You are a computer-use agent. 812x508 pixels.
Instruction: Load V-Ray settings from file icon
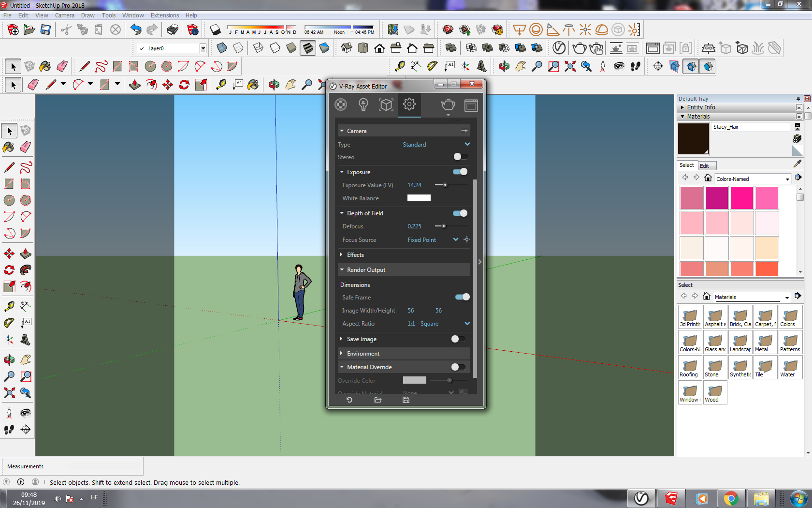[378, 400]
